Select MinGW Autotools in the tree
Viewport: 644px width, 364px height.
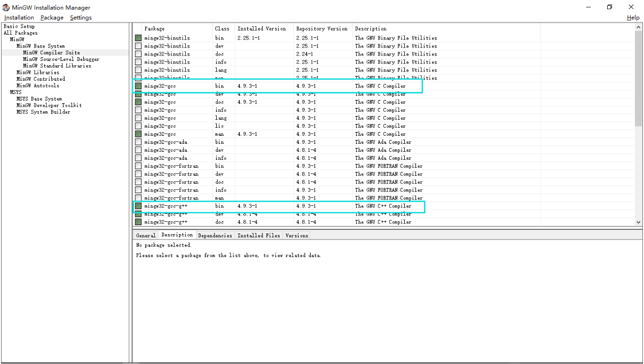(37, 86)
